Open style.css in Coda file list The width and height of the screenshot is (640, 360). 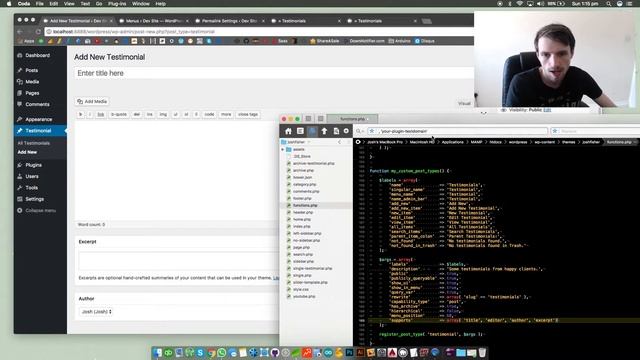[x=300, y=289]
